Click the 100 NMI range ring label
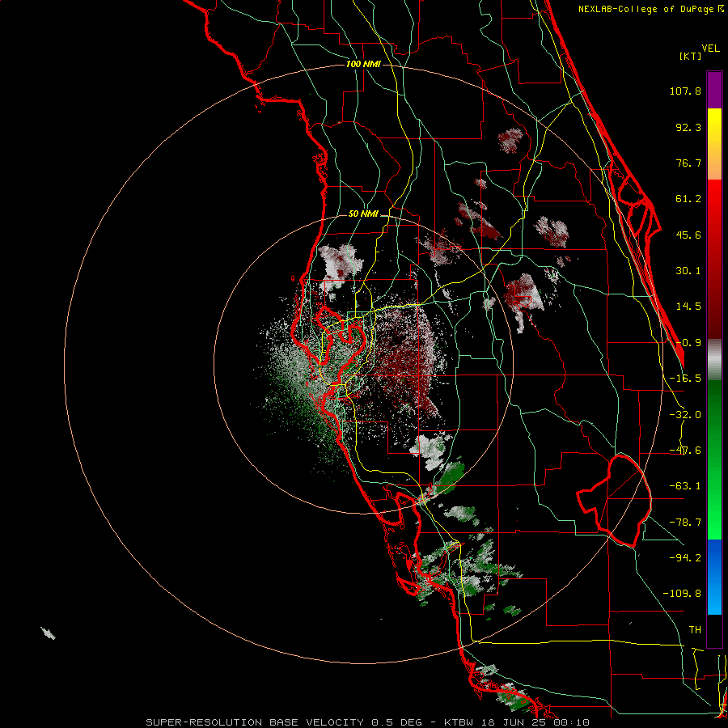Viewport: 728px width, 728px height. coord(363,64)
